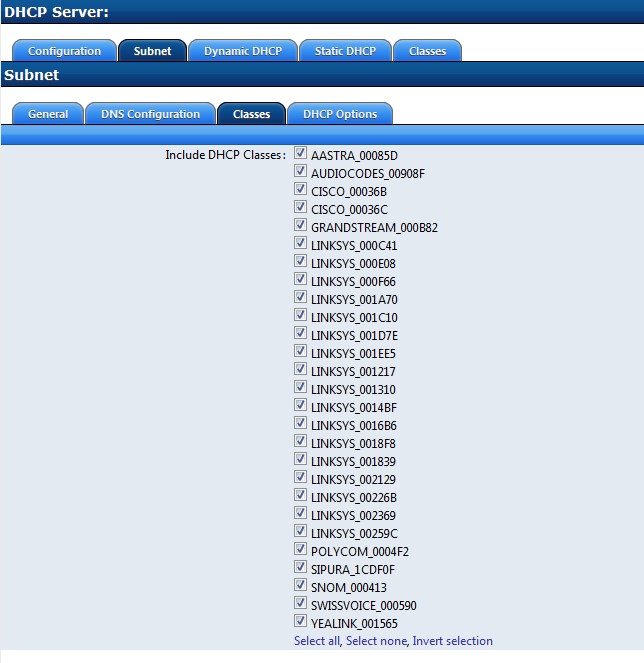
Task: Open the General sub-tab
Action: tap(48, 114)
